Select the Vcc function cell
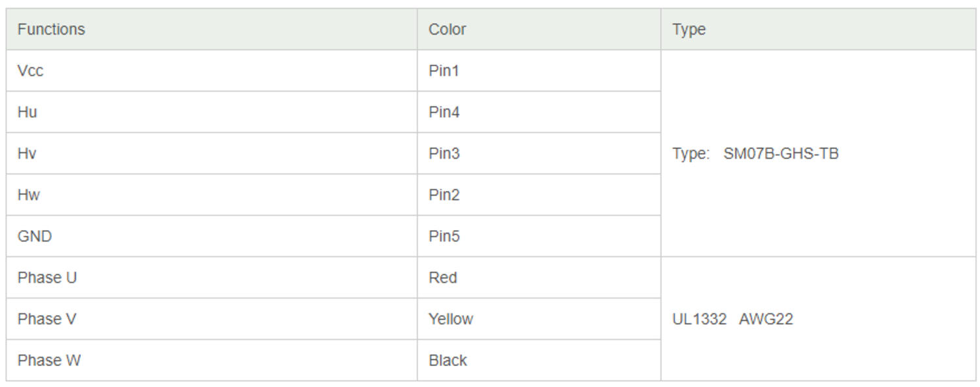 30,71
